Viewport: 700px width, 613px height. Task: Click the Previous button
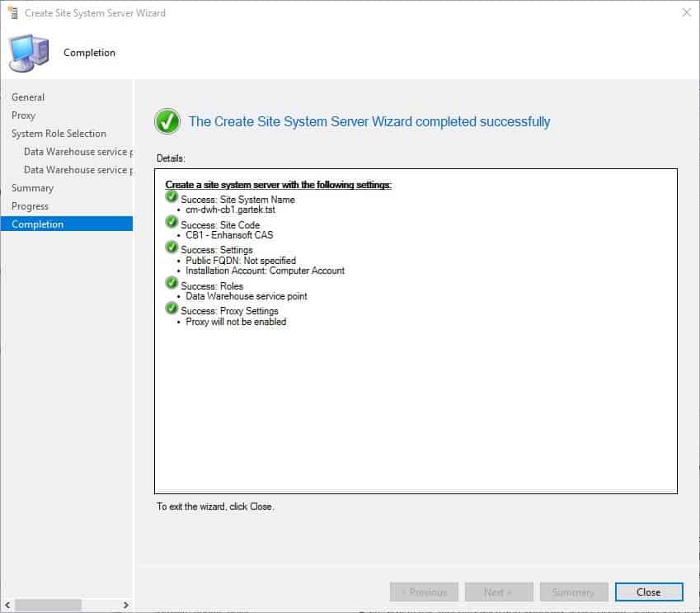pyautogui.click(x=424, y=592)
